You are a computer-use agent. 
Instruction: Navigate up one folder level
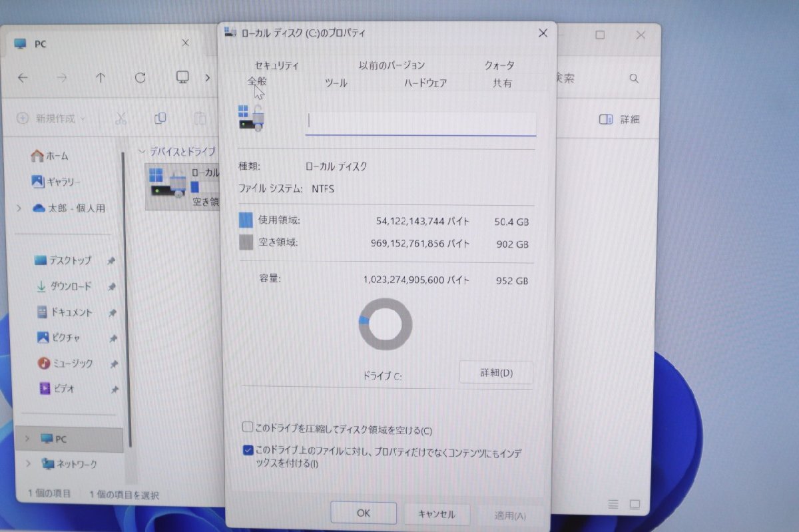click(101, 78)
